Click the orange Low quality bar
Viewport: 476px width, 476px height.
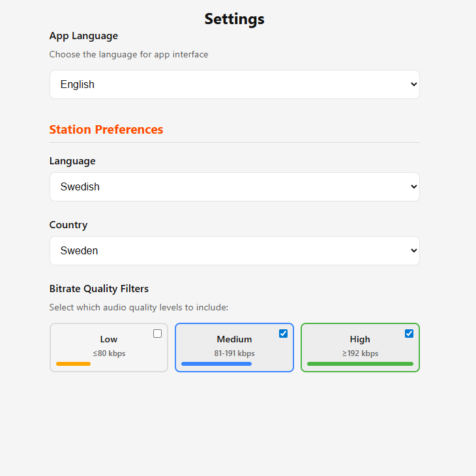pos(73,364)
